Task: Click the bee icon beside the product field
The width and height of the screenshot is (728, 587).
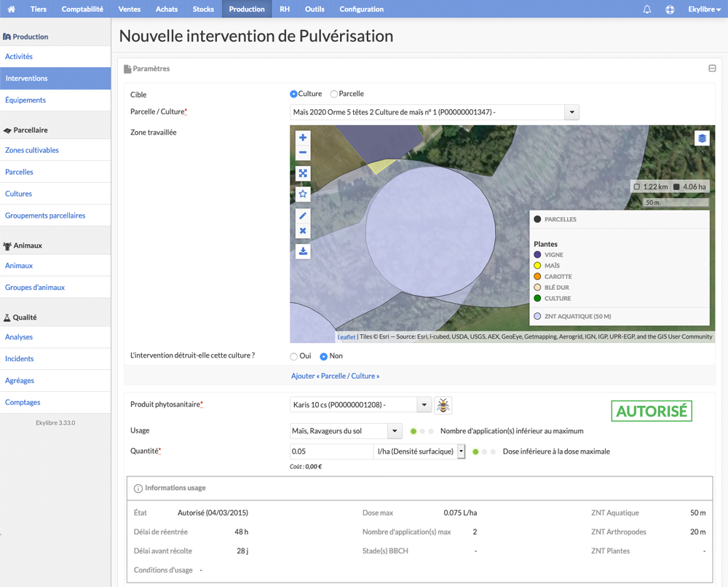Action: (443, 406)
